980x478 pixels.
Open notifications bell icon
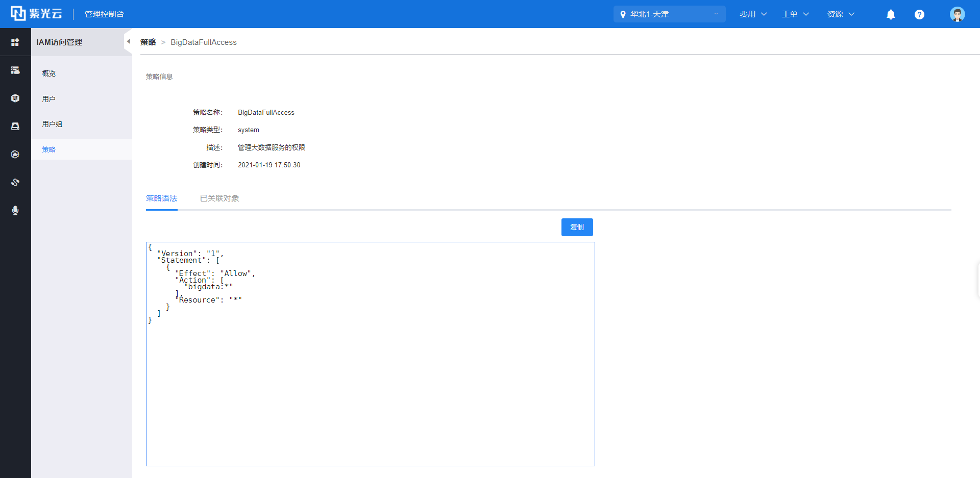tap(891, 14)
